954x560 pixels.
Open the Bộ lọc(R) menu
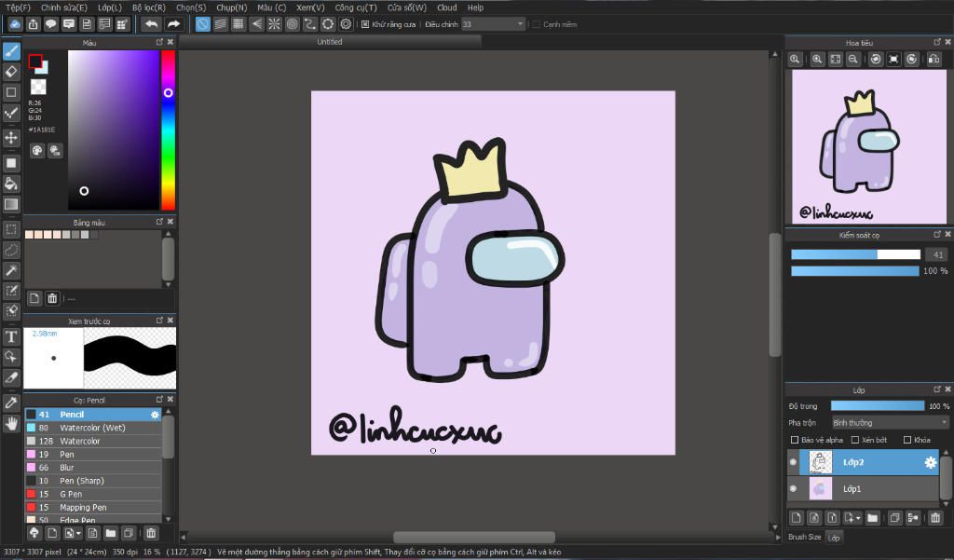tap(148, 7)
